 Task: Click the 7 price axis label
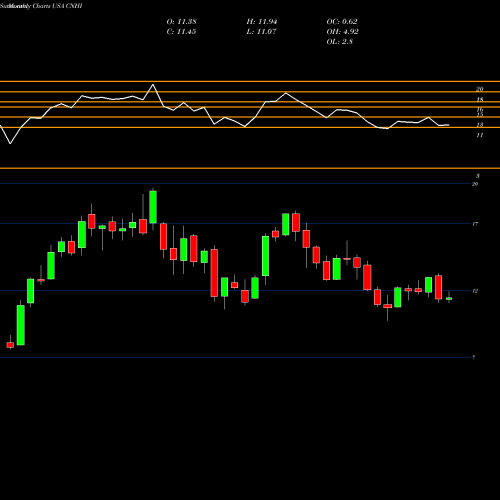[474, 357]
